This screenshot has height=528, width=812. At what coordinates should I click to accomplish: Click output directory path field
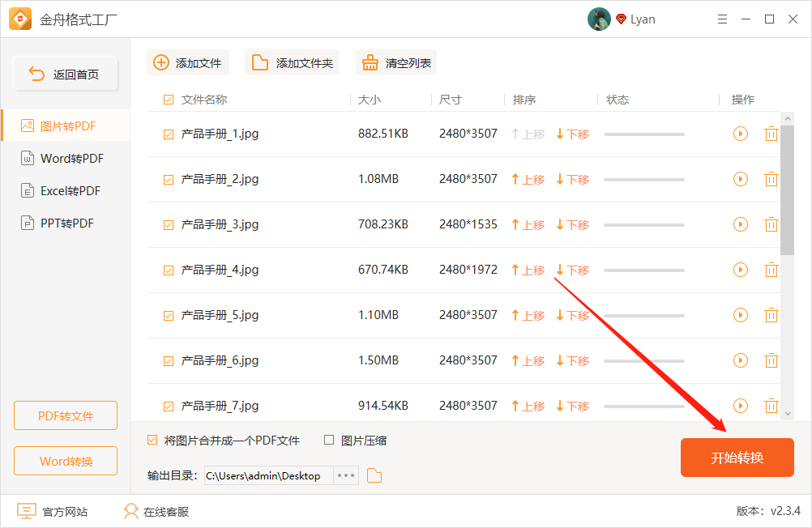point(269,475)
